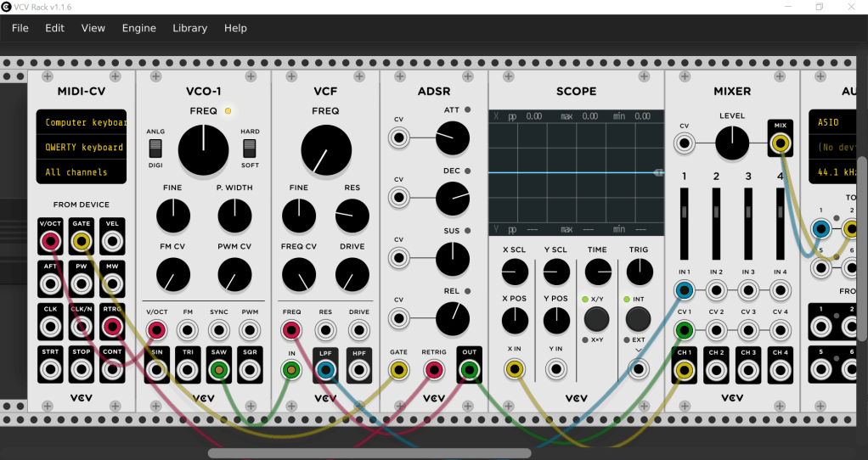Click the GATE jack on MIDI-CV
868x460 pixels.
pyautogui.click(x=82, y=242)
